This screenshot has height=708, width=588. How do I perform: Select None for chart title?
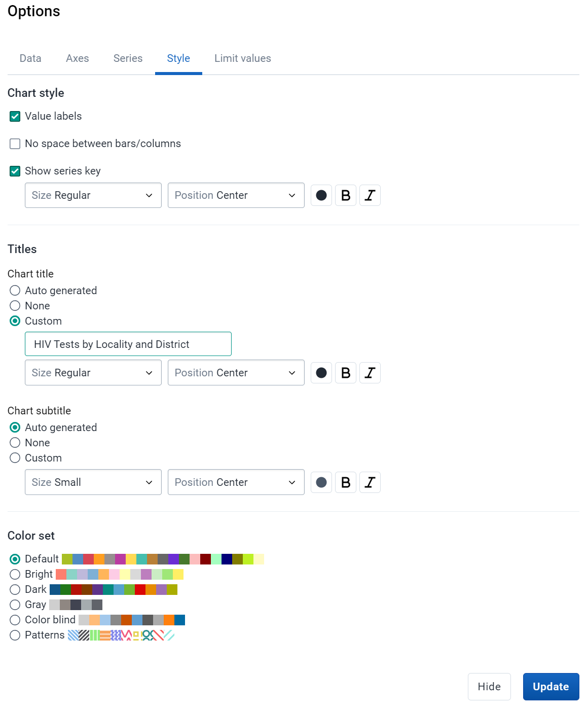(15, 306)
